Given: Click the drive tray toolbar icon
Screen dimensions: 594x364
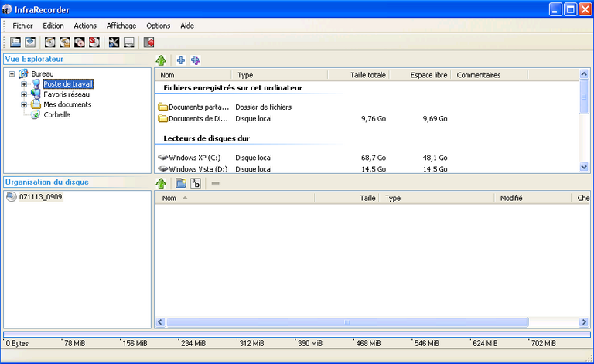Looking at the screenshot, I should [129, 42].
